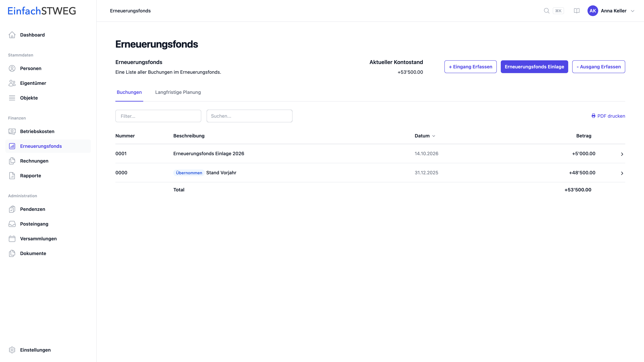Viewport: 644px width, 362px height.
Task: Click the Posteingang inbox icon
Action: 12,224
